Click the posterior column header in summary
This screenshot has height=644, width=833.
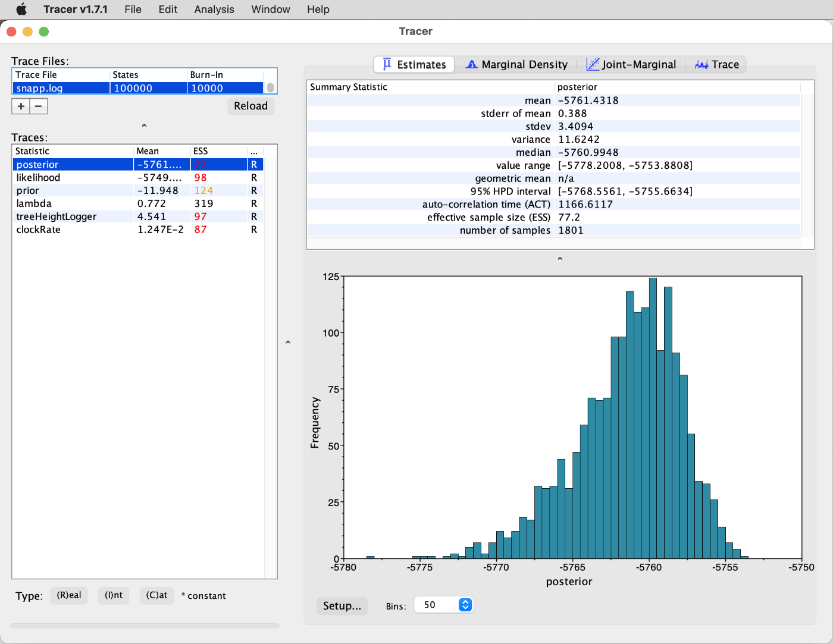point(677,87)
